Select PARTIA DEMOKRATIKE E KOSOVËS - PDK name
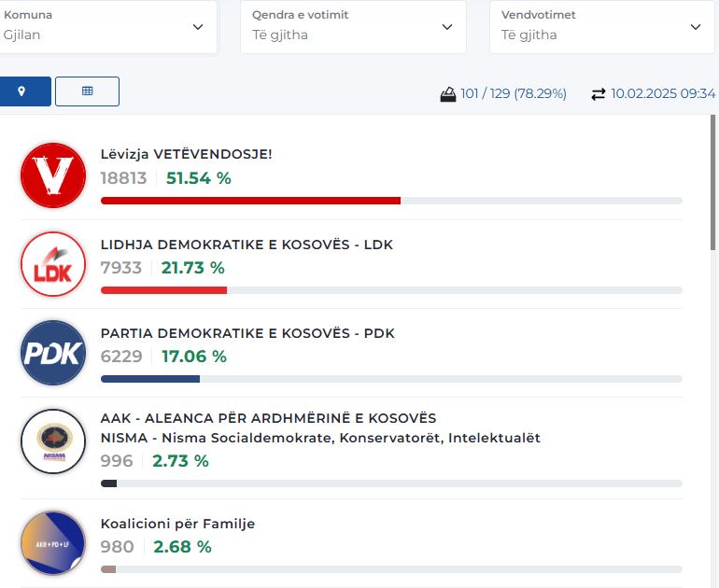719x588 pixels. (247, 333)
